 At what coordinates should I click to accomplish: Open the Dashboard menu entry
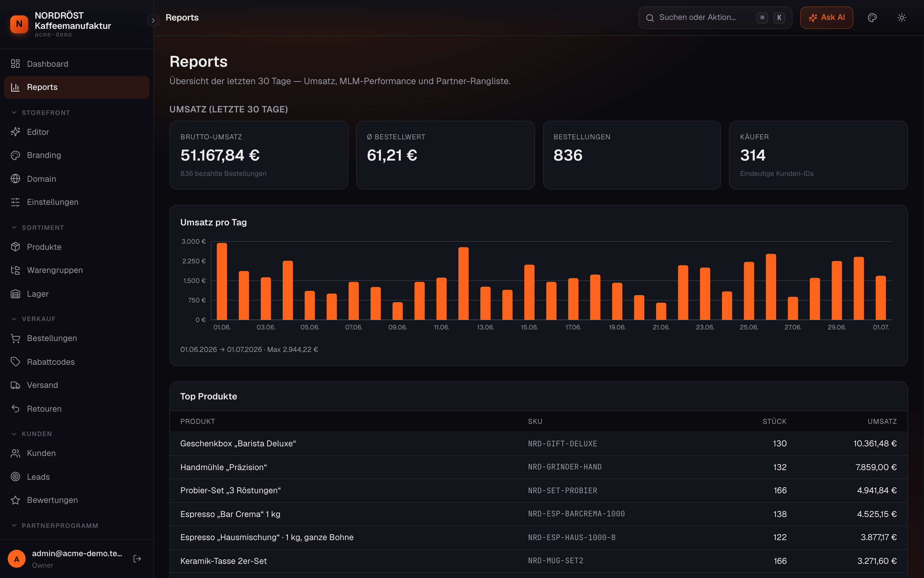tap(76, 64)
